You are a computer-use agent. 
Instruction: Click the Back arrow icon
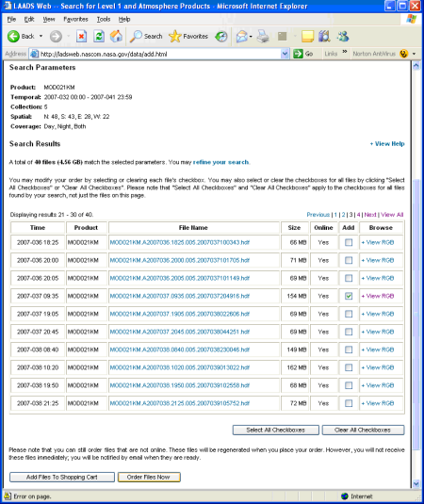[13, 37]
